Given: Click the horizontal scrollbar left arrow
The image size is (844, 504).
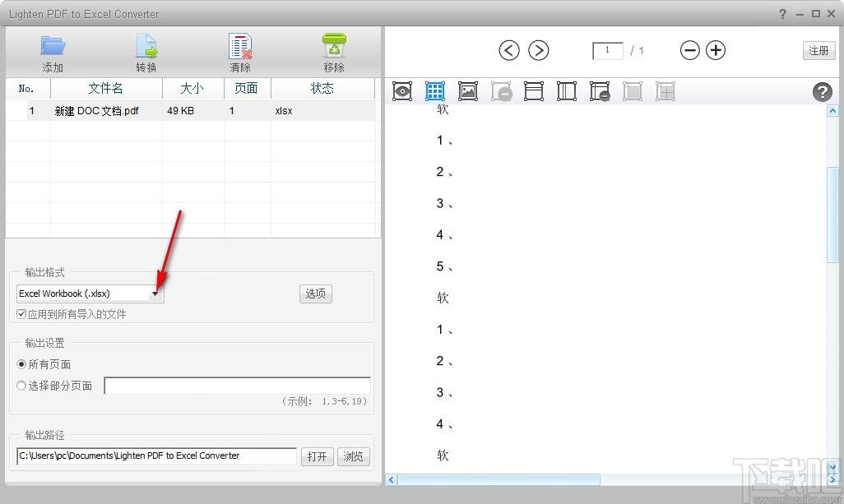Looking at the screenshot, I should click(392, 479).
